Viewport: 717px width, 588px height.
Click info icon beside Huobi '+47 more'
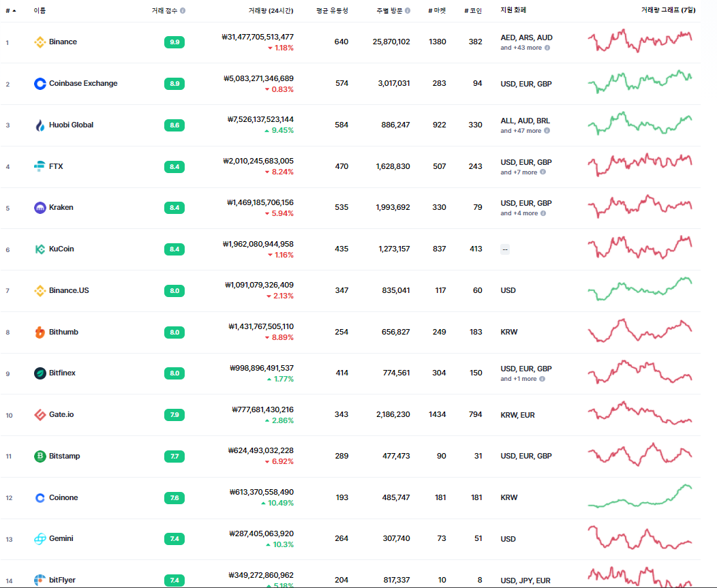click(x=547, y=131)
